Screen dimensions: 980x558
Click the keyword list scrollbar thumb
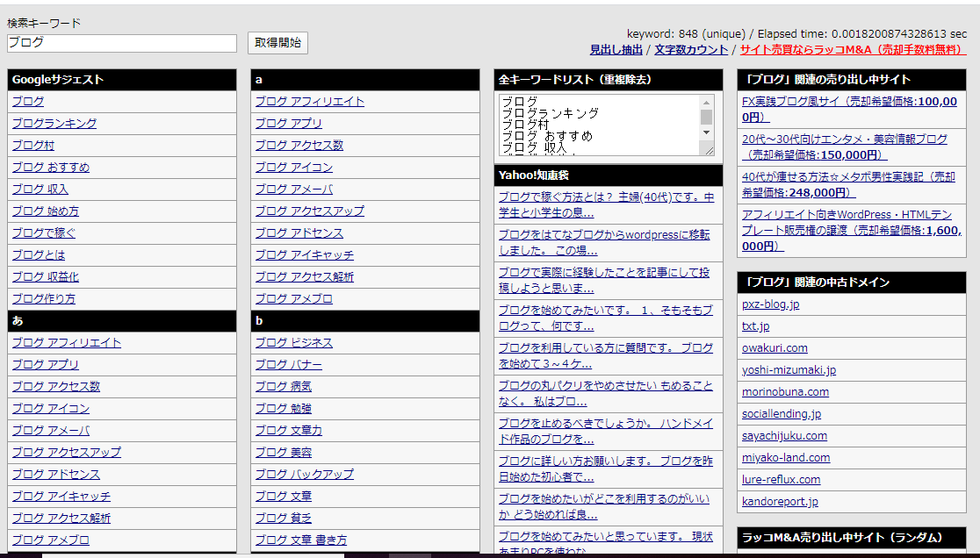click(x=706, y=118)
